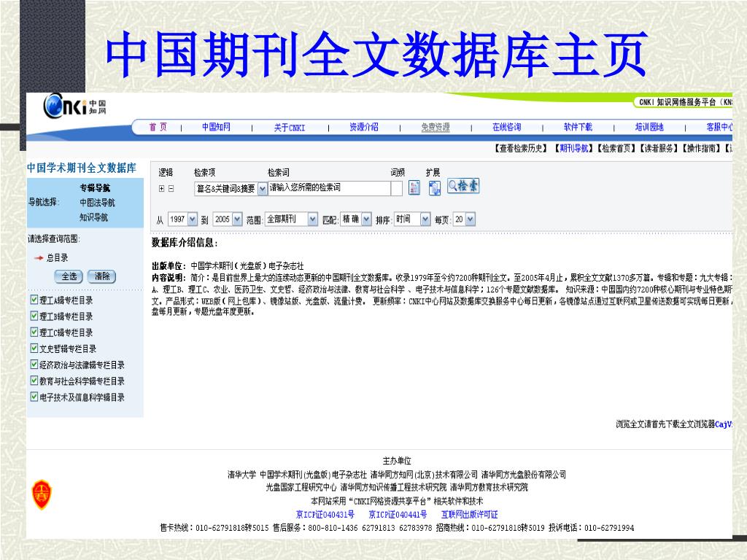Image resolution: width=747 pixels, height=560 pixels.
Task: Click the small 词频 input box
Action: 396,189
